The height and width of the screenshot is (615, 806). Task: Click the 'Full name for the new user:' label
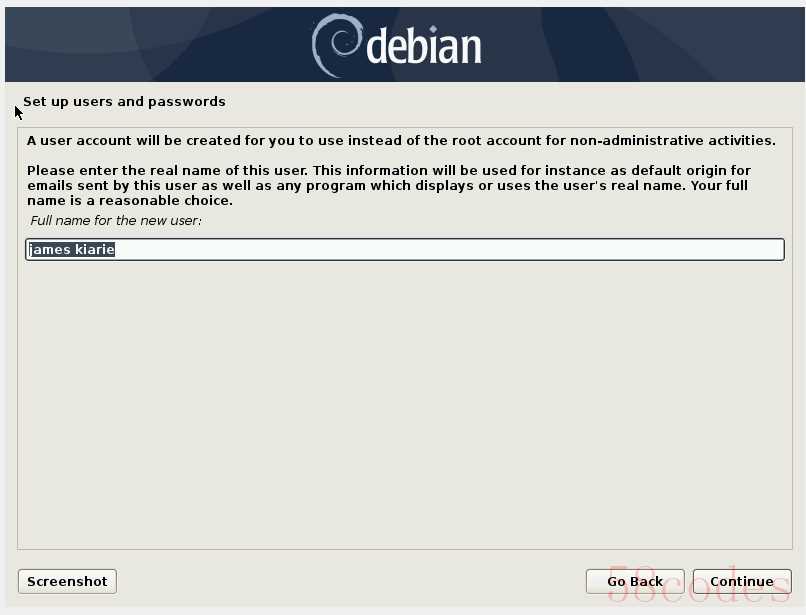[x=116, y=221]
